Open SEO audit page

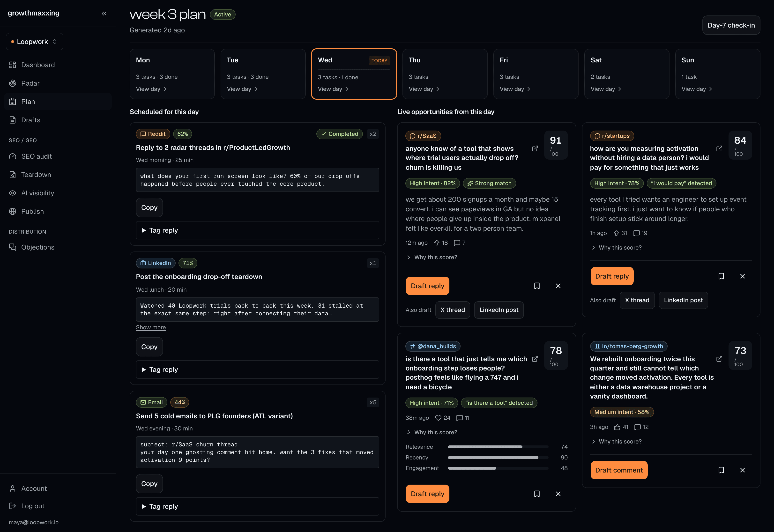(x=58, y=156)
